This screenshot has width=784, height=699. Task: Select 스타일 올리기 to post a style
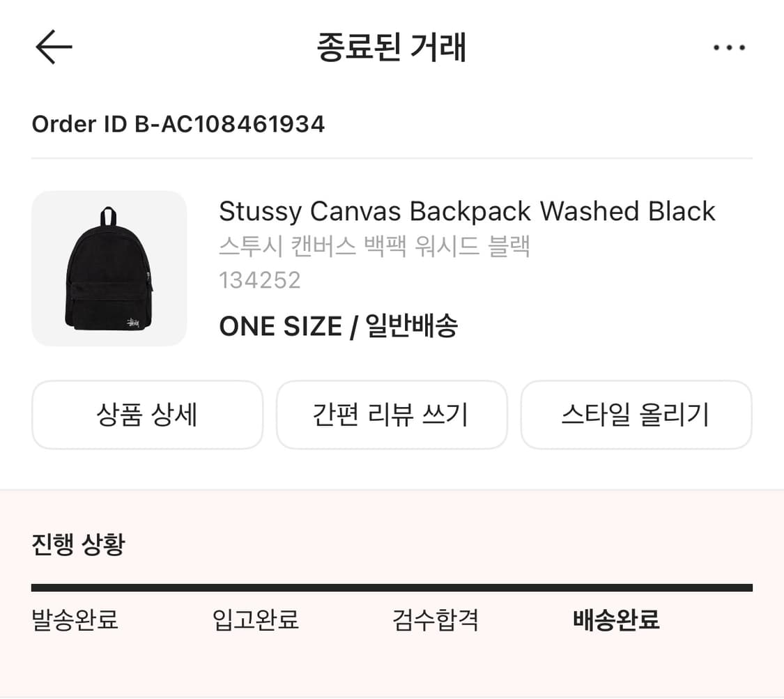[x=636, y=415]
